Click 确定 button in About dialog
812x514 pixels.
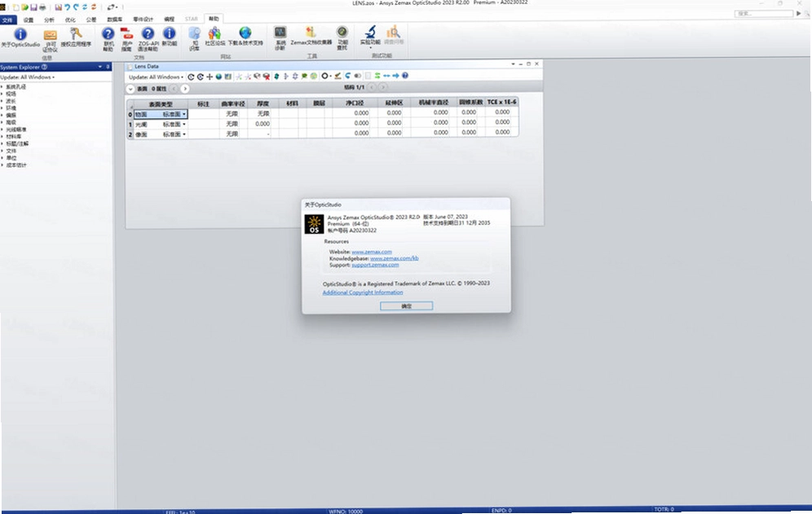(x=407, y=306)
